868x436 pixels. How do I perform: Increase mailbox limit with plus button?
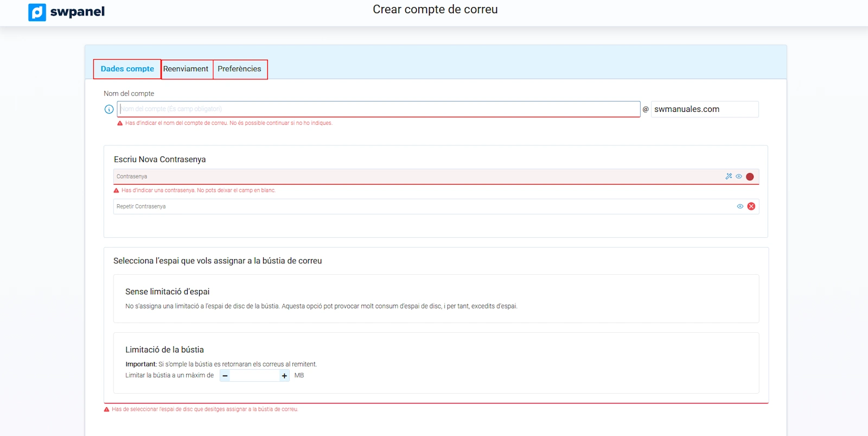coord(284,376)
